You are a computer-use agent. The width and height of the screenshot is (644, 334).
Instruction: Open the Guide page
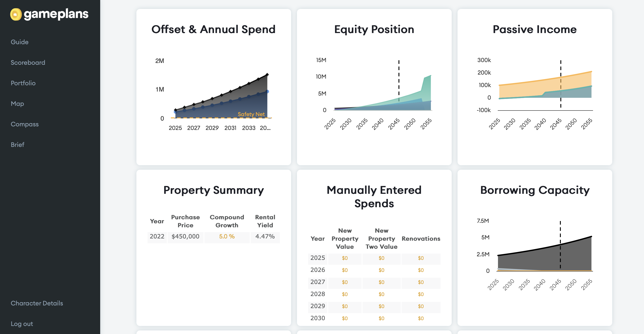click(x=19, y=42)
